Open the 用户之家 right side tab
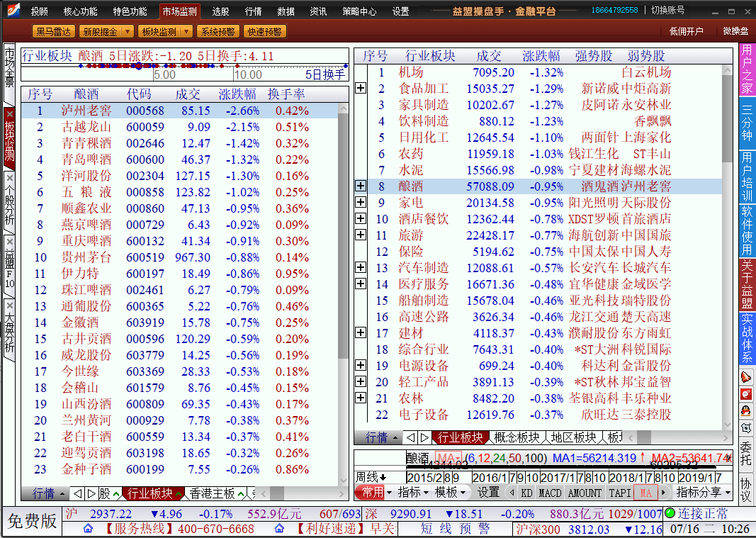Viewport: 756px width, 538px height. pos(747,69)
